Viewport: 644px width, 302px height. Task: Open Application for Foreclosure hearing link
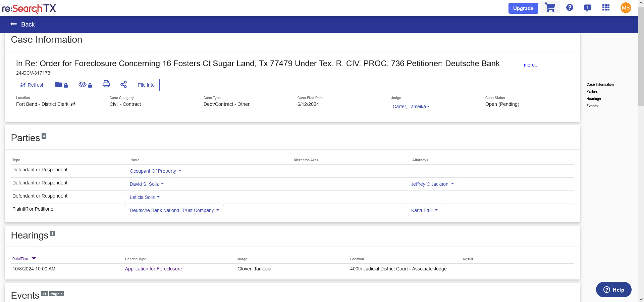coord(154,269)
